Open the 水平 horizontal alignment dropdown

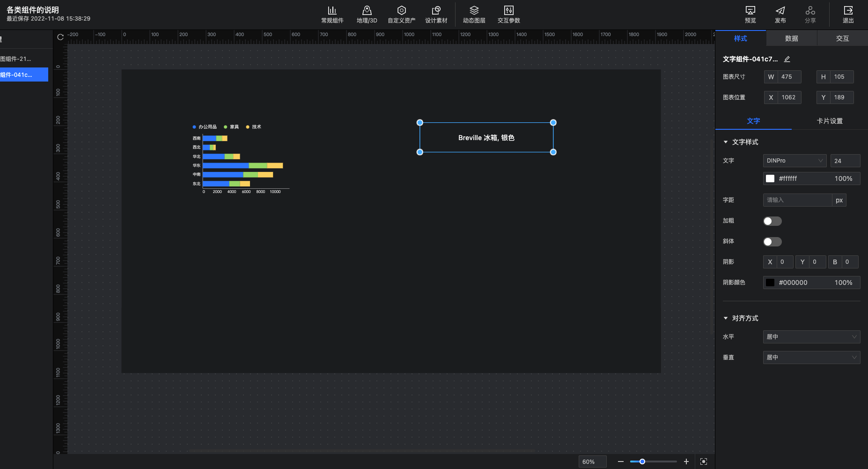click(811, 337)
